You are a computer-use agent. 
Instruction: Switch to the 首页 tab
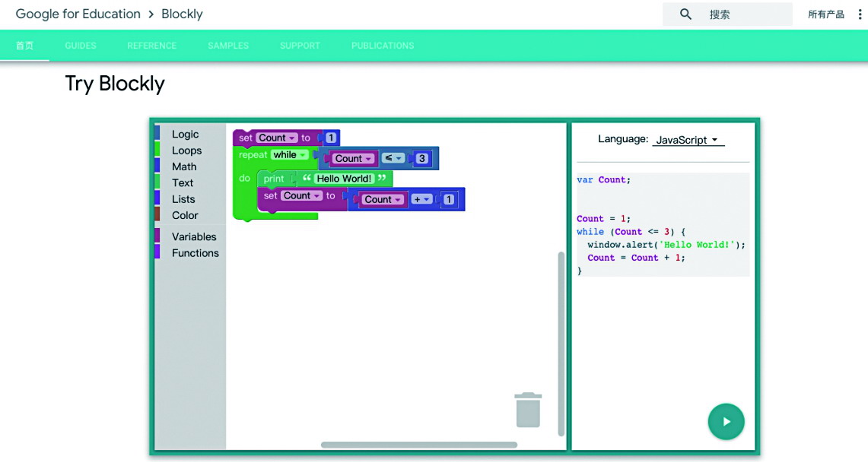point(24,46)
